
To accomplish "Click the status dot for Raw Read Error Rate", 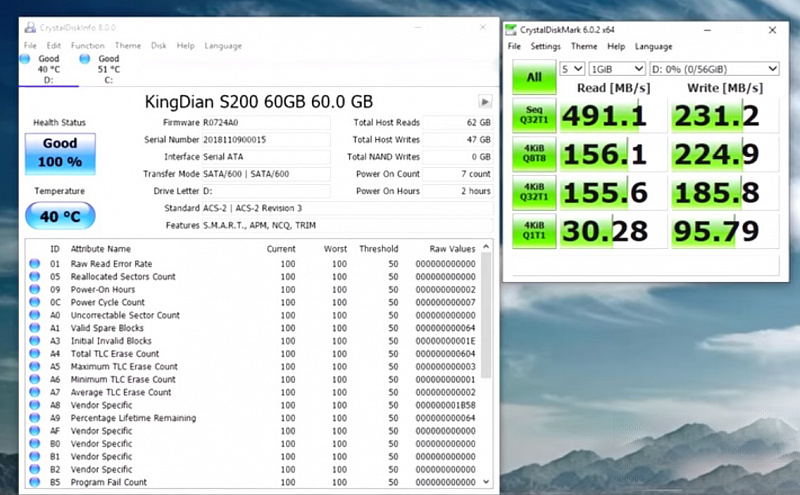I will 32,264.
